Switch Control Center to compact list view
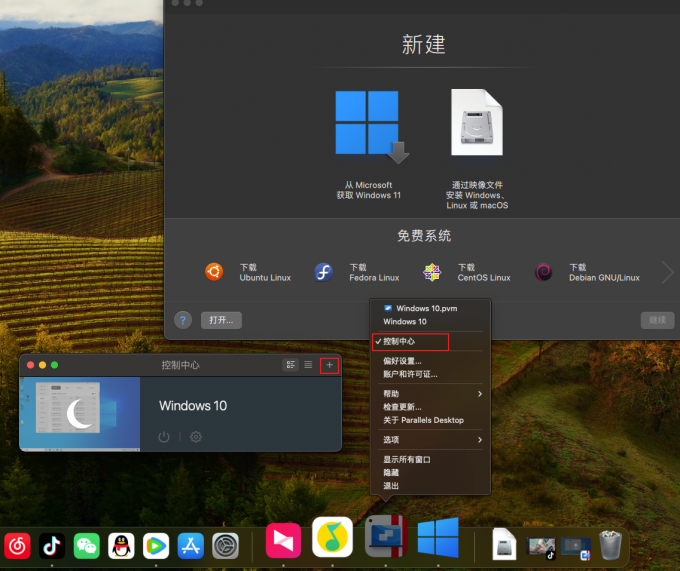 tap(308, 365)
